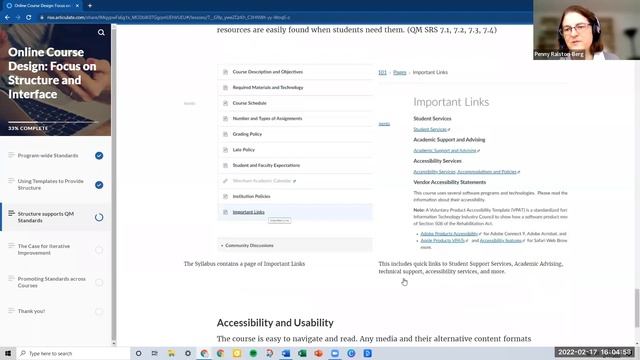This screenshot has width=640, height=360.
Task: Open Zoom from the taskbar
Action: (x=335, y=353)
